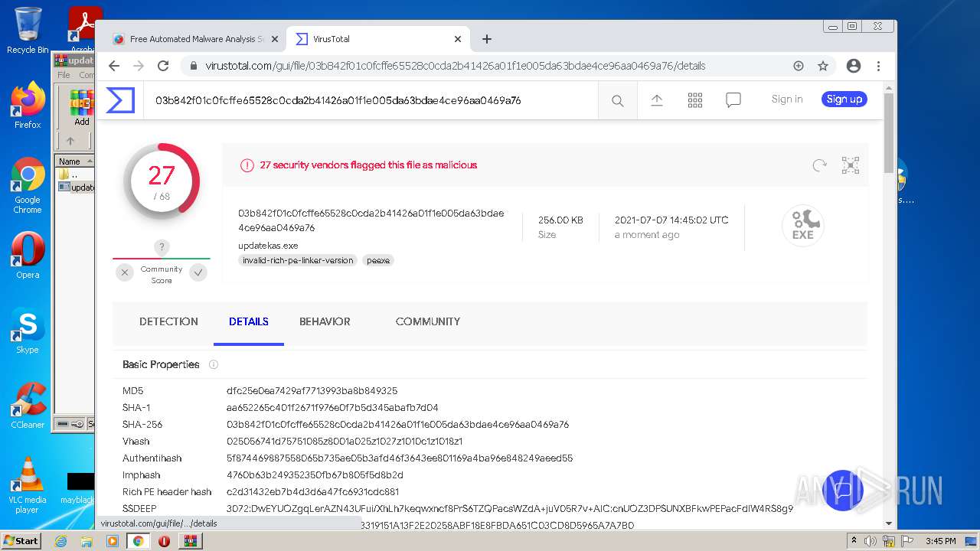Image resolution: width=980 pixels, height=551 pixels.
Task: Open File menu in WinRAR window
Action: 64,75
